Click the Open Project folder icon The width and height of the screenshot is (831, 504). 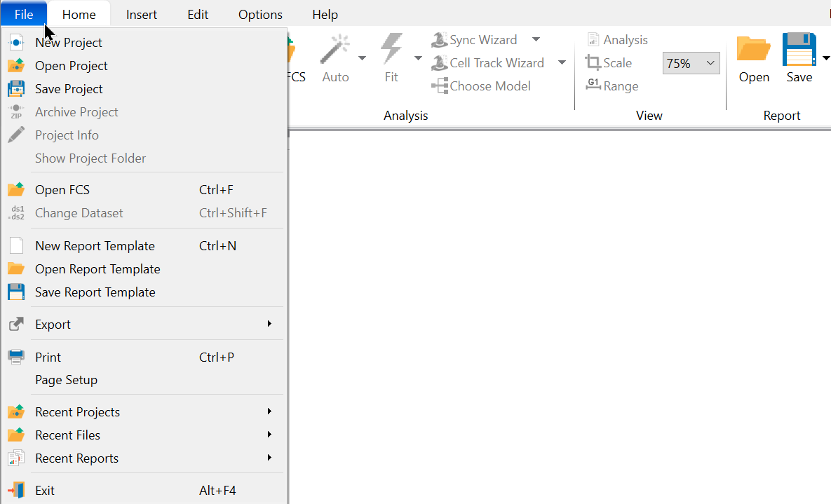point(16,66)
